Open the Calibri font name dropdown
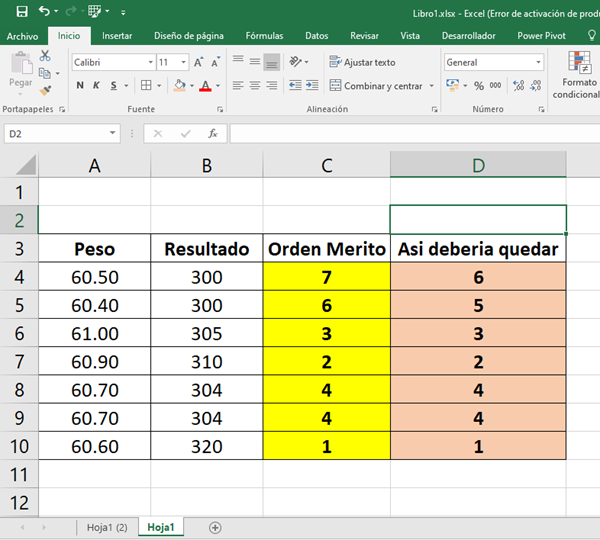 [149, 62]
